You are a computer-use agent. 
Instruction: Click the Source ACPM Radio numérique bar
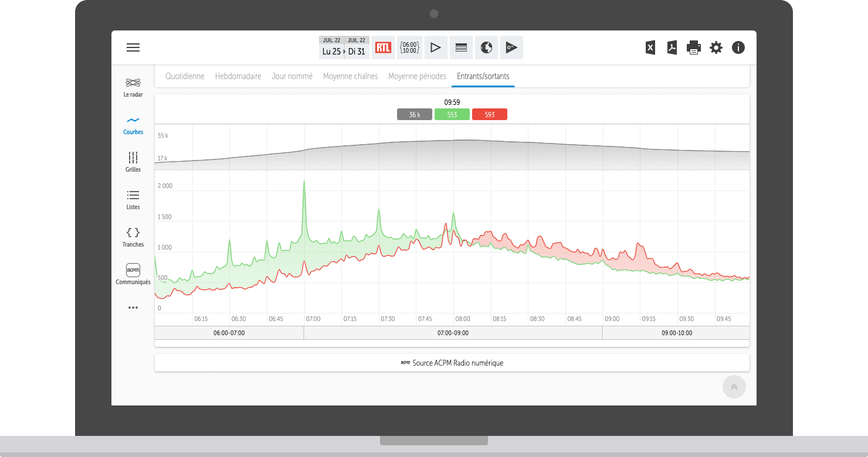(452, 363)
